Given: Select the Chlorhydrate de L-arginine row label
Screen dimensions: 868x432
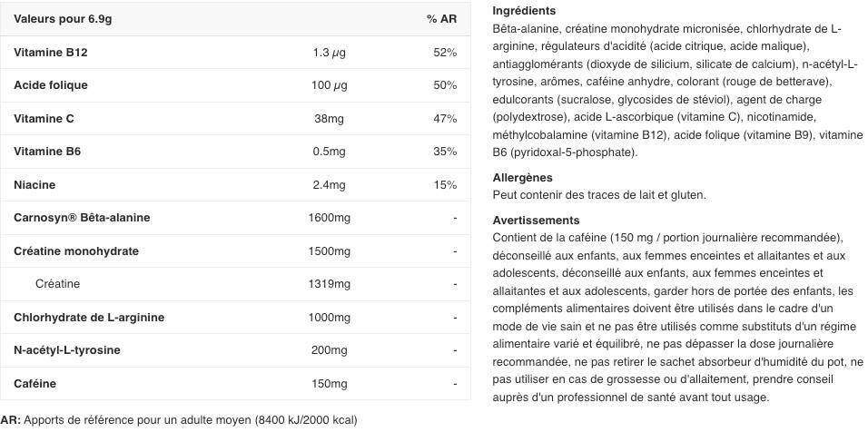Looking at the screenshot, I should pos(89,318).
